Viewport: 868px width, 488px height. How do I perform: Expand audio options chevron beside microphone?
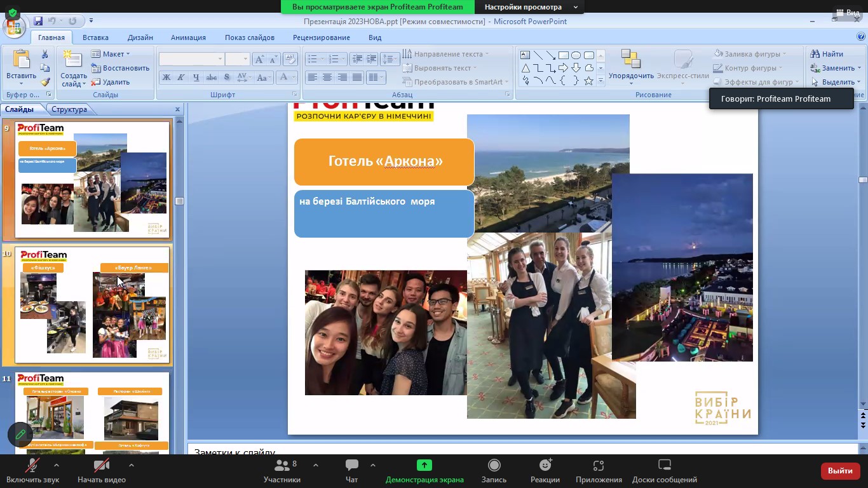56,465
